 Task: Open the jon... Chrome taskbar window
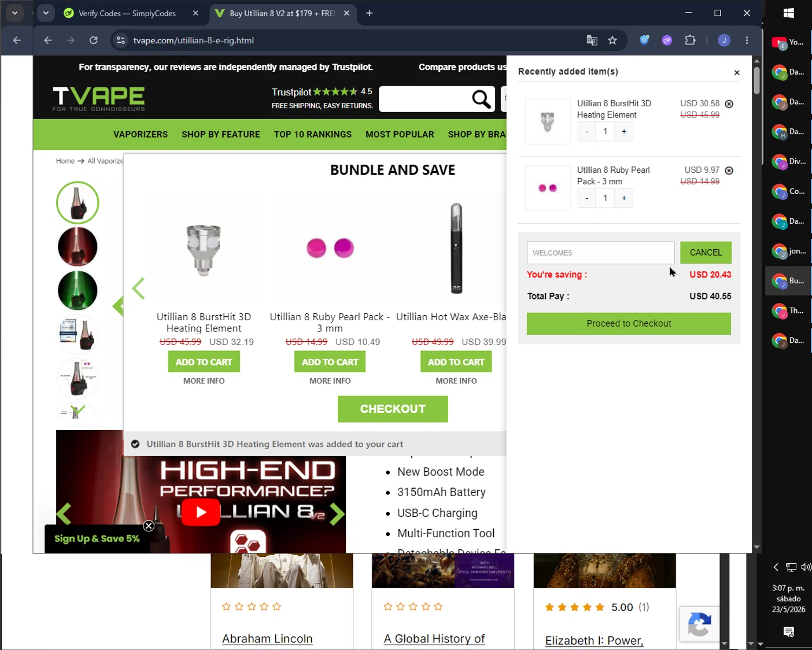tap(789, 251)
